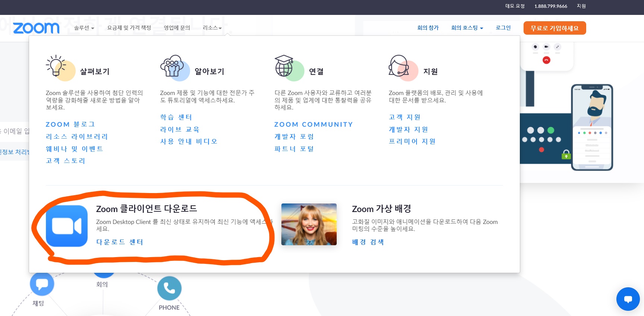Viewport: 644px width, 316px height.
Task: Click the red hang-up button in illustration
Action: click(546, 60)
